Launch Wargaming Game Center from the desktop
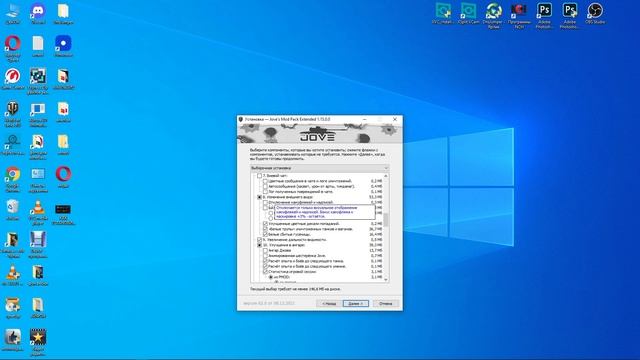The image size is (640, 360). [x=13, y=79]
